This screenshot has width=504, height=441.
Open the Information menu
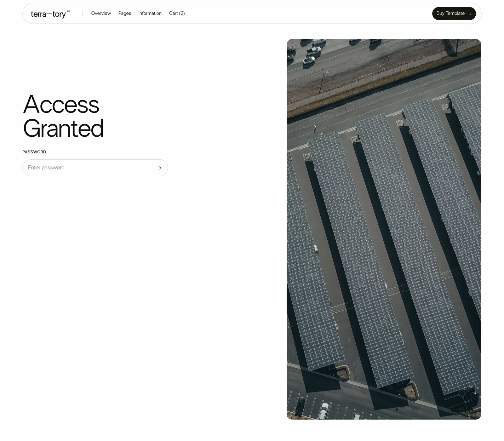point(150,13)
